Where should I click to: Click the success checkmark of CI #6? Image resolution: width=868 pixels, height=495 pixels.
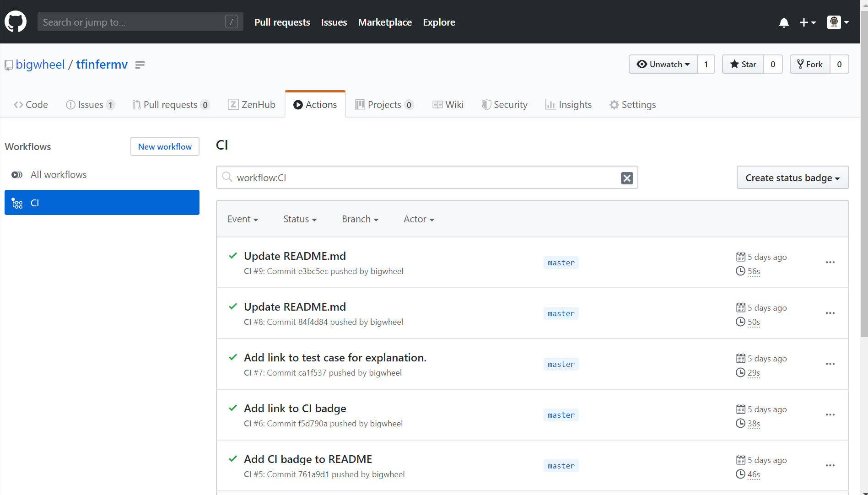click(233, 408)
